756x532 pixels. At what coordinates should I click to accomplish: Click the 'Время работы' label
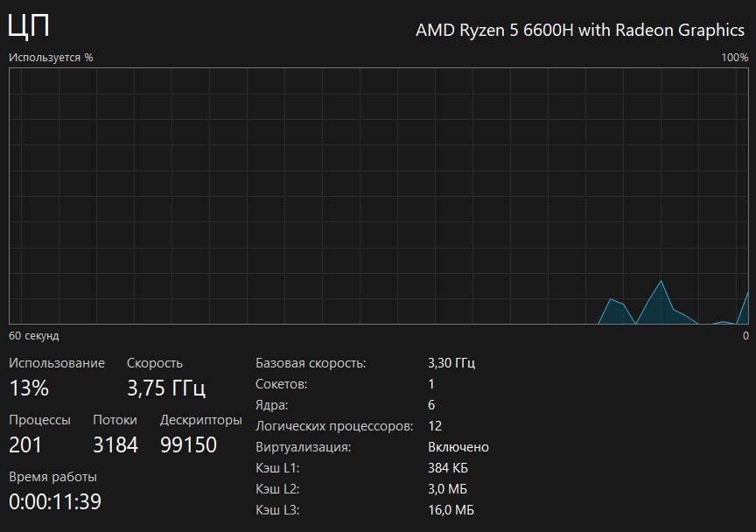52,477
